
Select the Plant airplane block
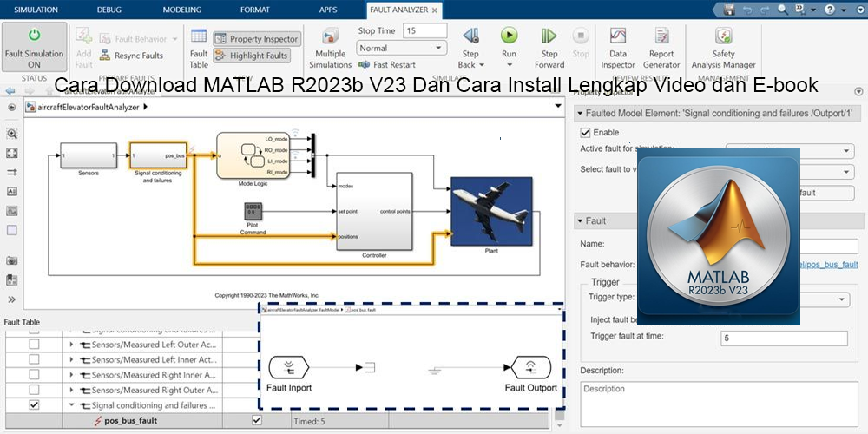tap(491, 212)
